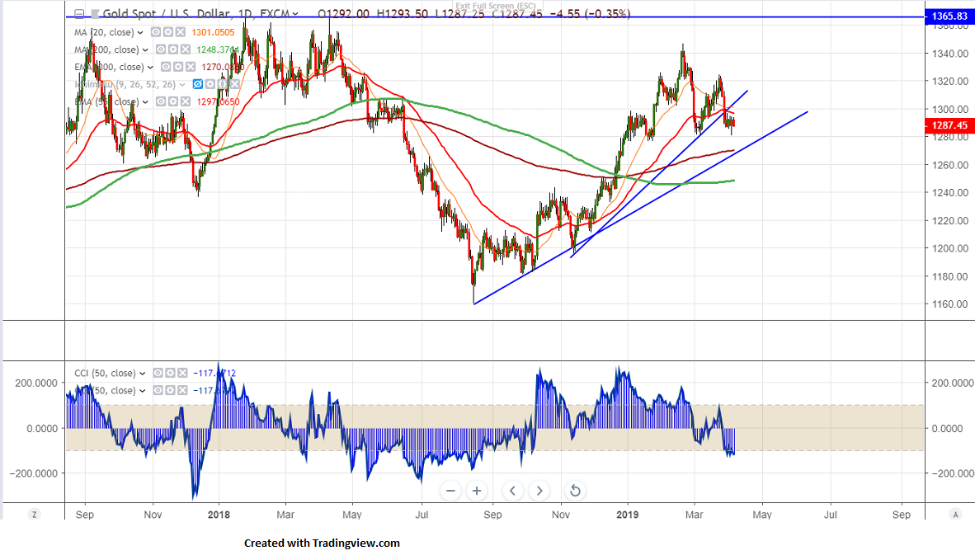Viewport: 975px width, 560px height.
Task: Expand the EMA (55, close) indicator dropdown
Action: (x=145, y=102)
